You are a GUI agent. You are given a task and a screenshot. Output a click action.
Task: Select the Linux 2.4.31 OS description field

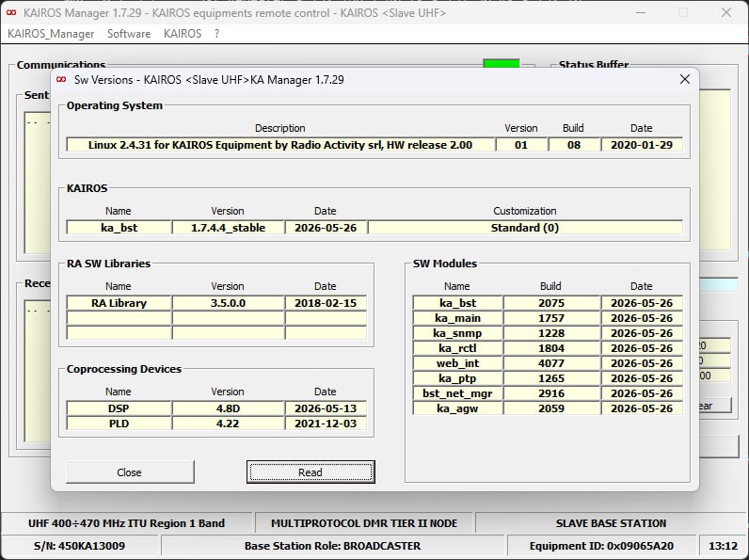(x=280, y=145)
